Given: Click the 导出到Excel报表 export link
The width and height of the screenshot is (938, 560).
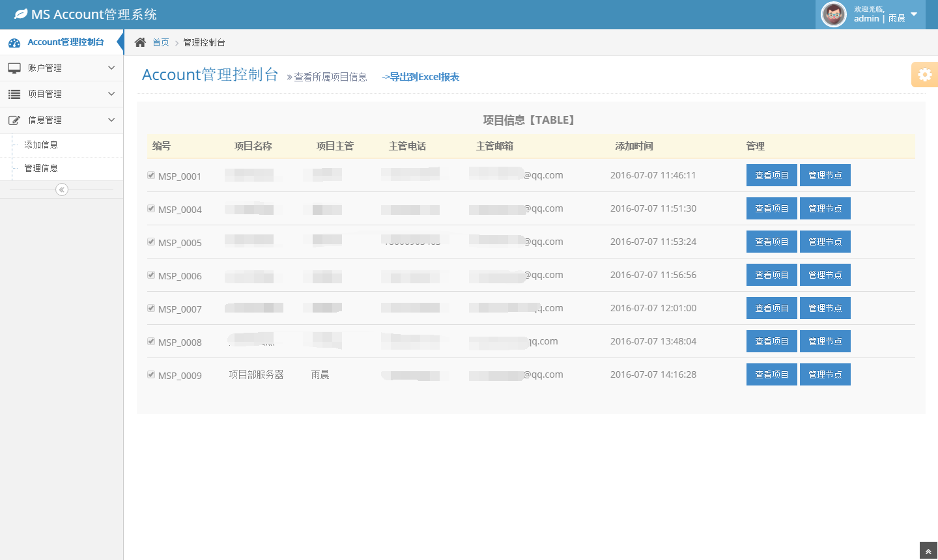Looking at the screenshot, I should pos(421,77).
